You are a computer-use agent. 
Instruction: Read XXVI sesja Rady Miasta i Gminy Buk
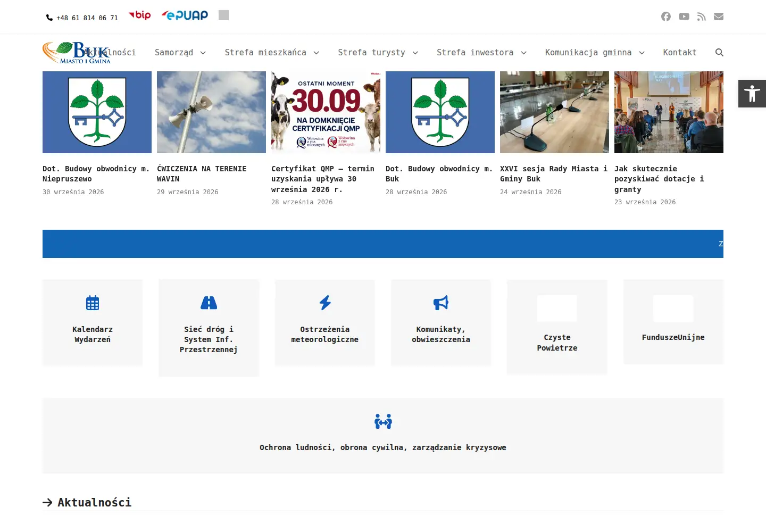(x=554, y=174)
